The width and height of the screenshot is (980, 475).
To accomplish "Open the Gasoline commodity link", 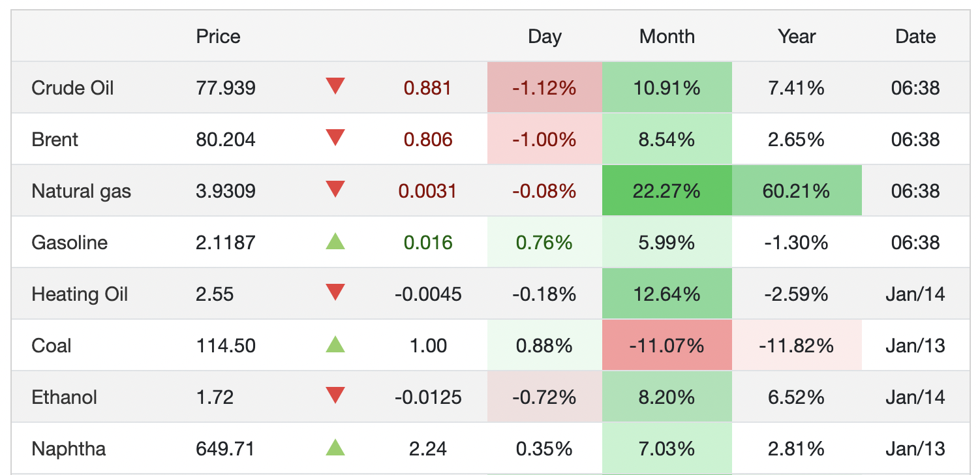I will point(69,243).
